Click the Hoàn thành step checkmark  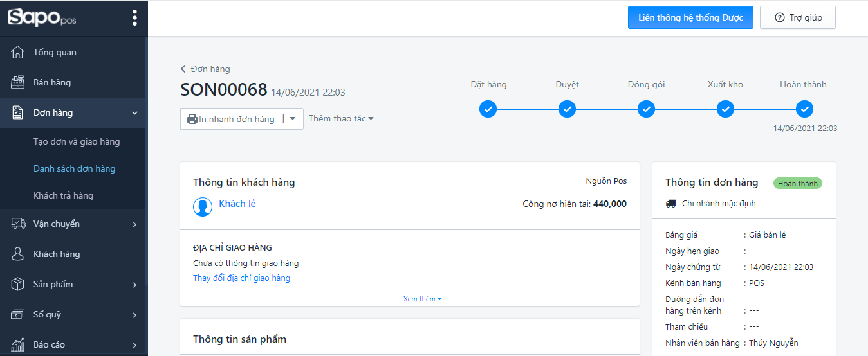click(x=804, y=109)
